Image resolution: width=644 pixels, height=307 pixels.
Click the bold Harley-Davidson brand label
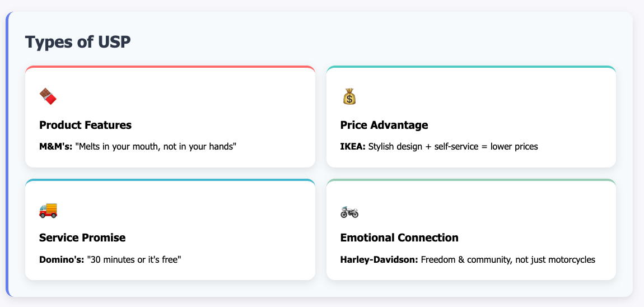[x=379, y=259]
